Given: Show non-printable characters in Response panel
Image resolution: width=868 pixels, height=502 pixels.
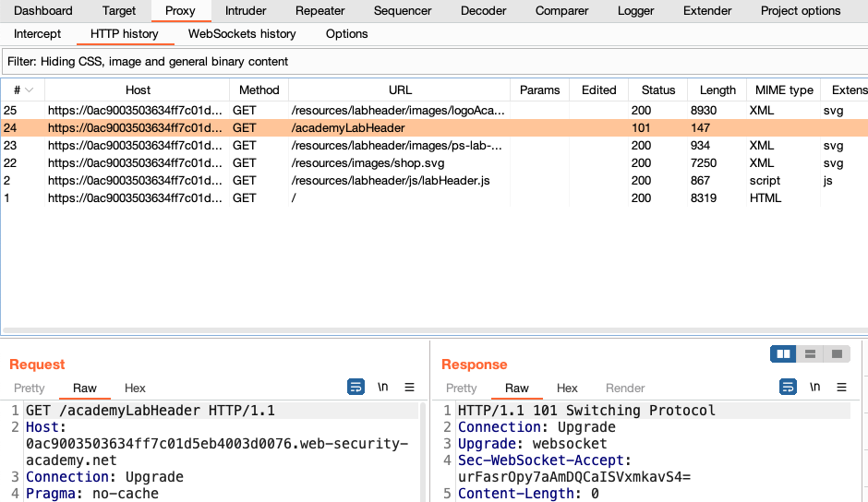Looking at the screenshot, I should [x=814, y=387].
